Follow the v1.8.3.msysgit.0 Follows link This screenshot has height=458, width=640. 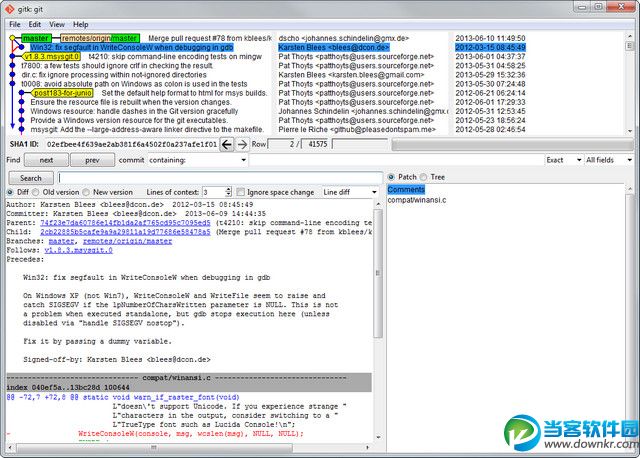78,250
